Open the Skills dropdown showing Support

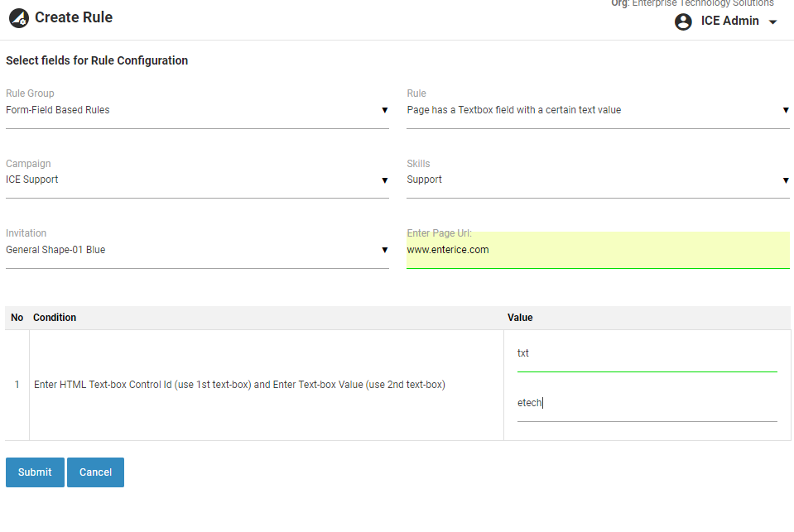point(597,180)
